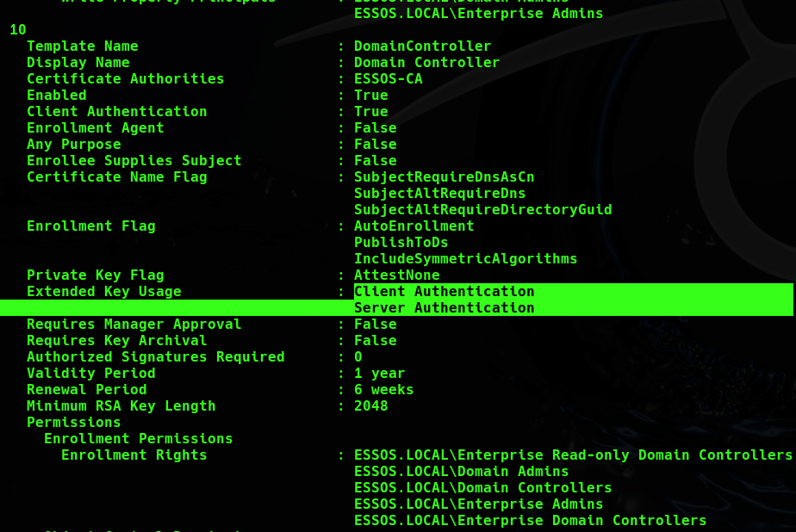Click the DomainController template name value
Viewport: 796px width, 532px height.
tap(422, 46)
